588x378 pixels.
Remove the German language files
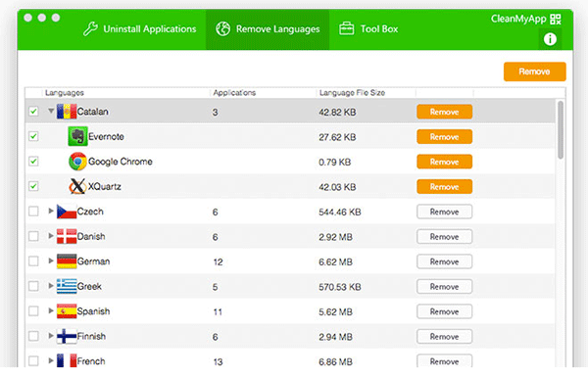click(444, 261)
